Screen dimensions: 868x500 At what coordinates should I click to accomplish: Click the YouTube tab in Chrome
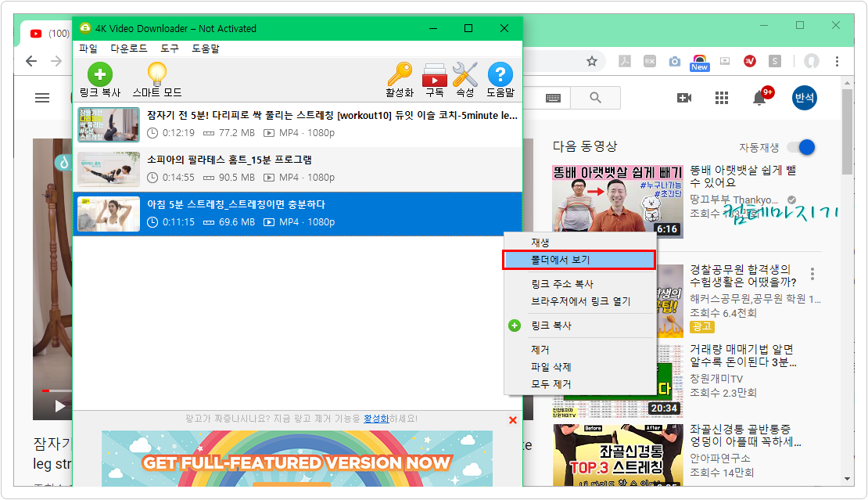coord(48,33)
